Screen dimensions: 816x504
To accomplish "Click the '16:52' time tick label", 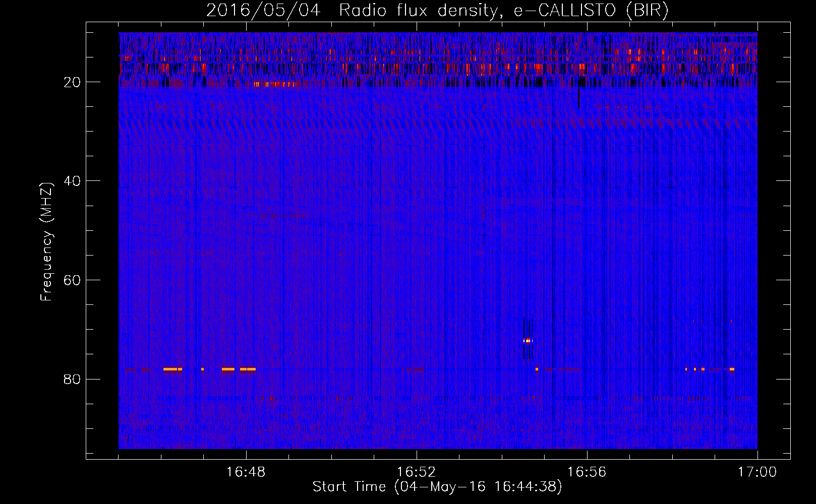I will pyautogui.click(x=417, y=472).
